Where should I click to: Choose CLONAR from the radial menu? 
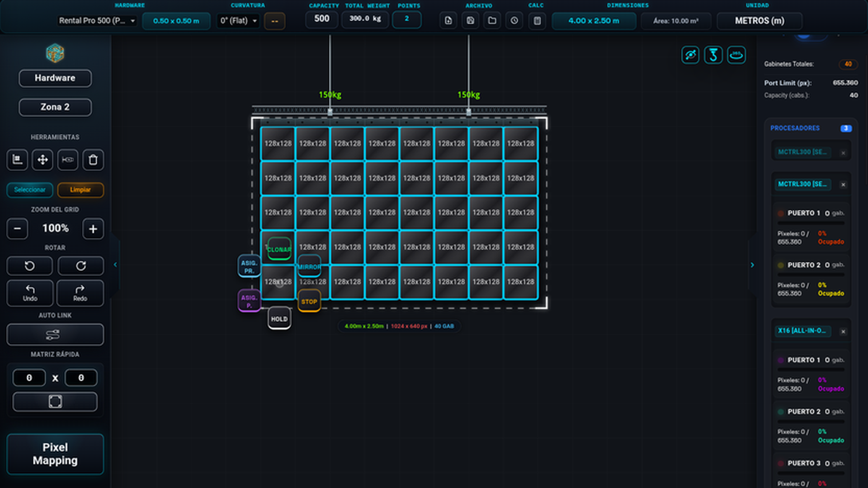point(279,249)
